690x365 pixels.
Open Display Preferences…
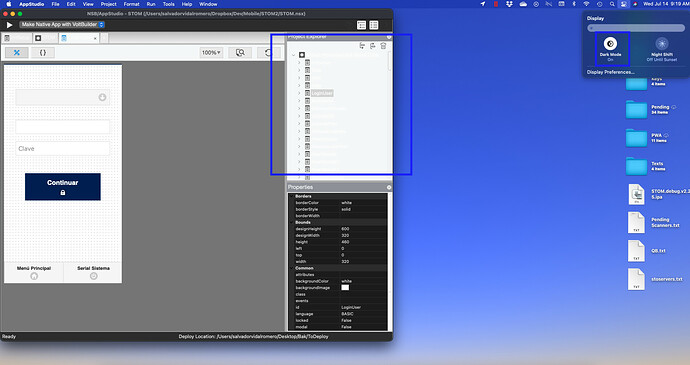[610, 72]
